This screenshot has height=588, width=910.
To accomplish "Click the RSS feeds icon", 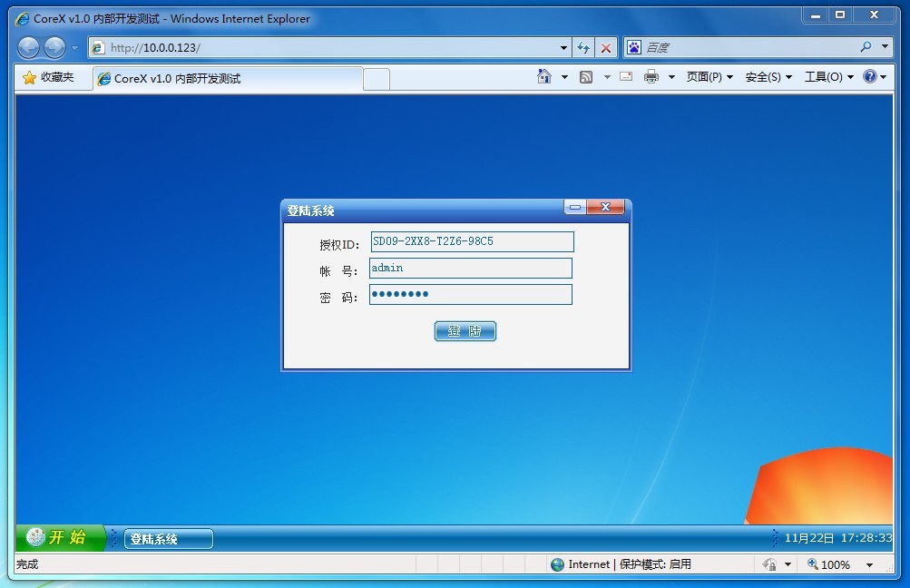I will 586,77.
